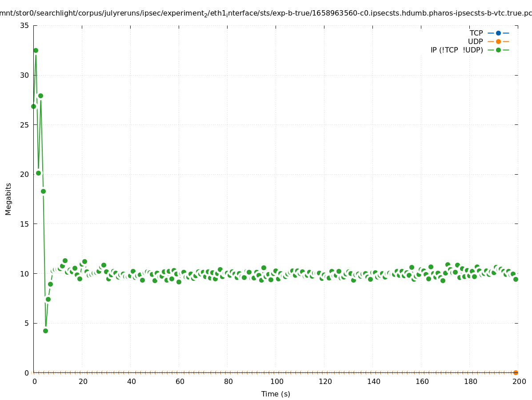Click the last green data point on right
The height and width of the screenshot is (400, 532).
pos(516,279)
